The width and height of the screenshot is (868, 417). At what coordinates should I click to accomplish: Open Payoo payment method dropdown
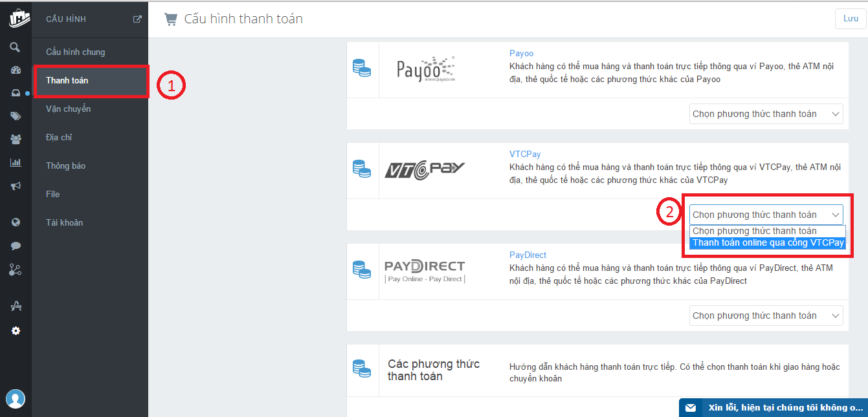(766, 114)
